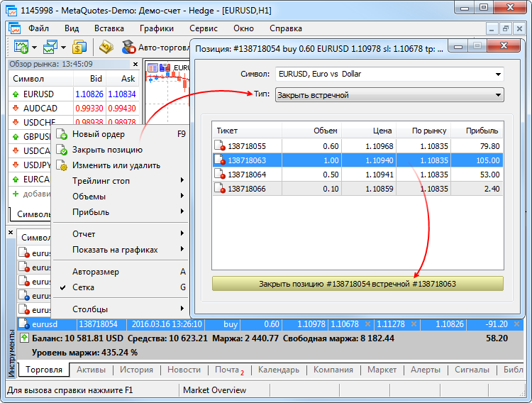Open the Алерты tab
Viewport: 532px width, 403px height.
(426, 370)
